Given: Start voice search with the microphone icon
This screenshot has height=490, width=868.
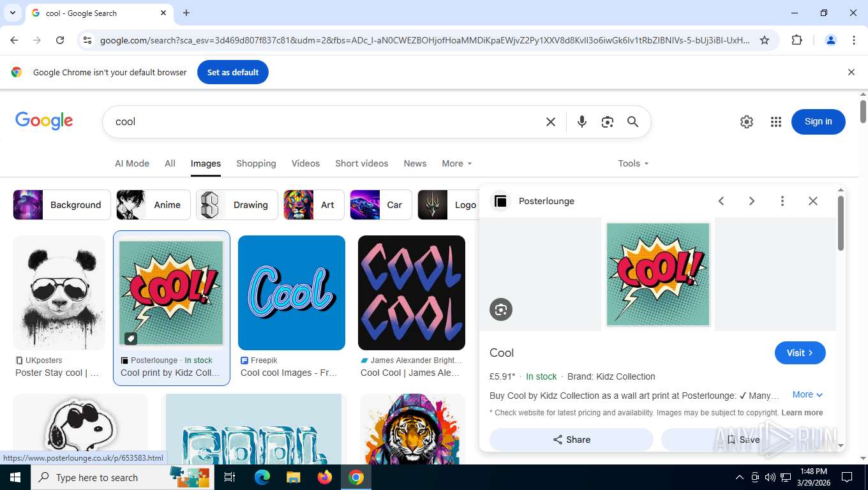Looking at the screenshot, I should tap(581, 122).
